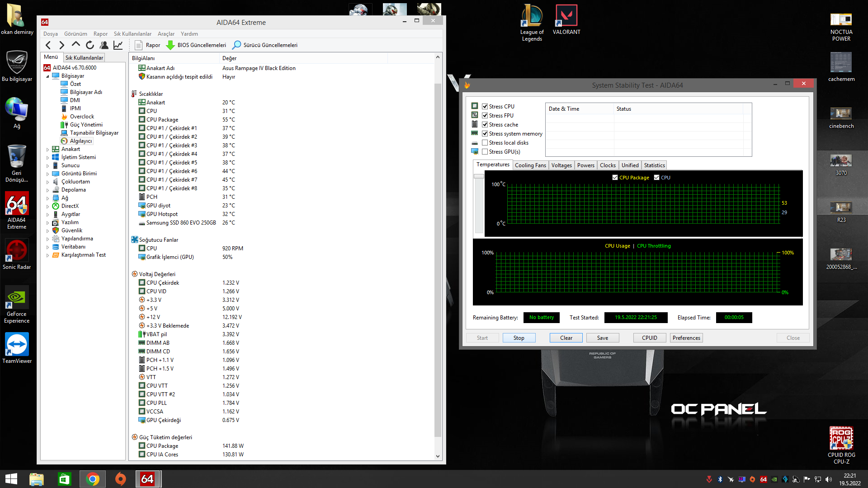Uncheck the Stress FPU checkbox
Viewport: 868px width, 488px height.
pyautogui.click(x=485, y=116)
